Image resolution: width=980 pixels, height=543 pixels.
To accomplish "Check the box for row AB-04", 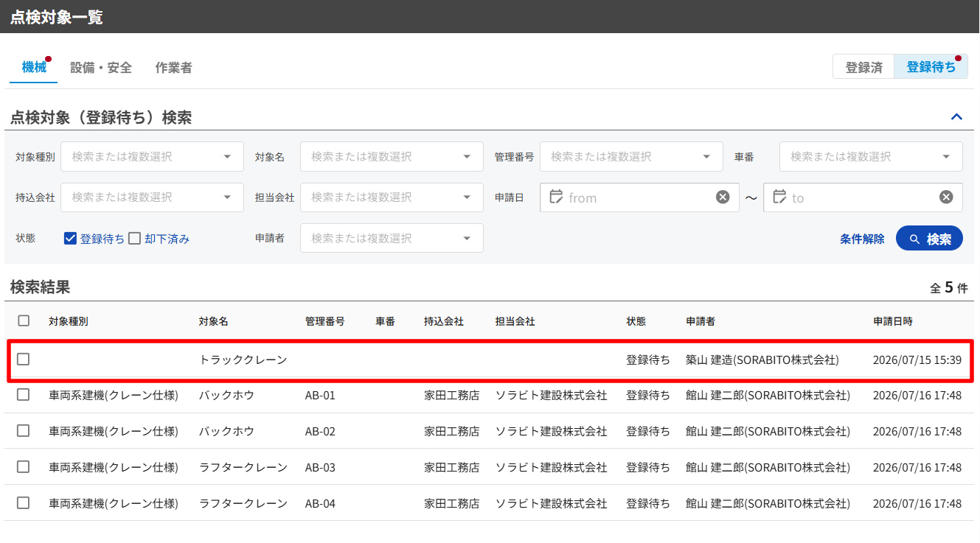I will click(x=24, y=503).
